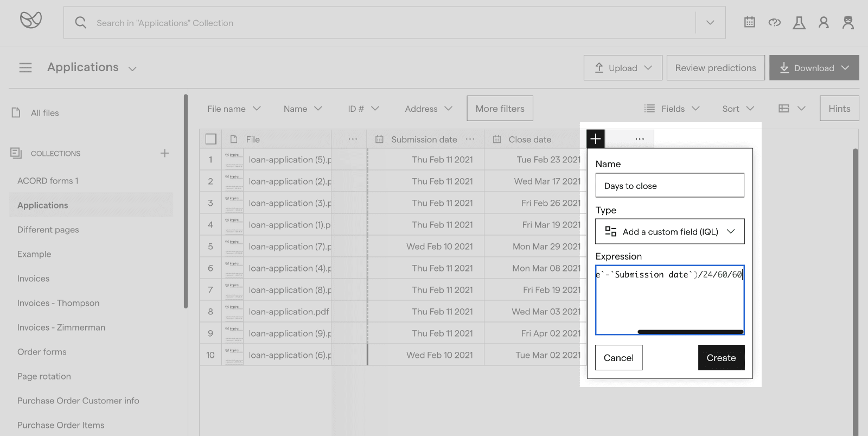
Task: Open thumbnail of loan-application (5)
Action: point(234,160)
